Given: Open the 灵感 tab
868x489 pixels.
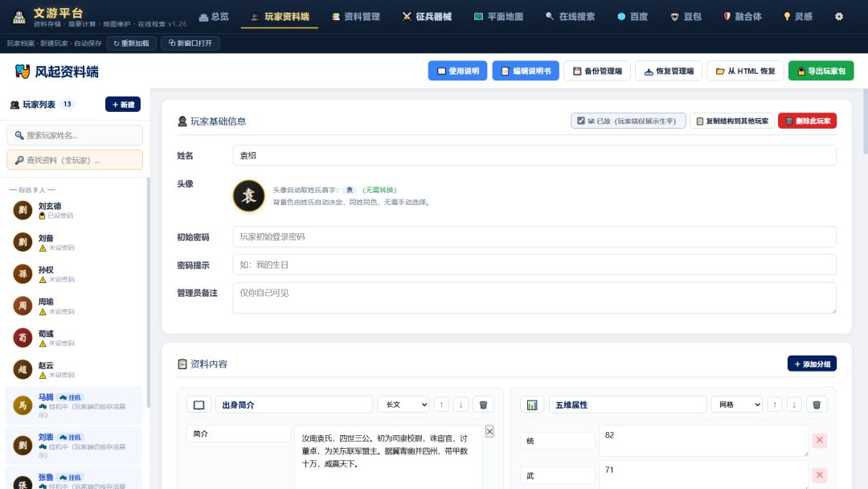Looking at the screenshot, I should (x=798, y=17).
